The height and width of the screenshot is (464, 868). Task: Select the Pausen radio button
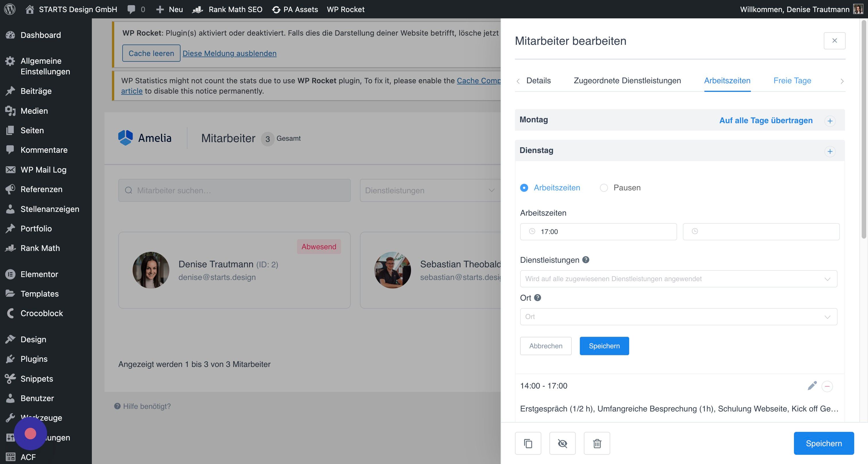point(603,188)
